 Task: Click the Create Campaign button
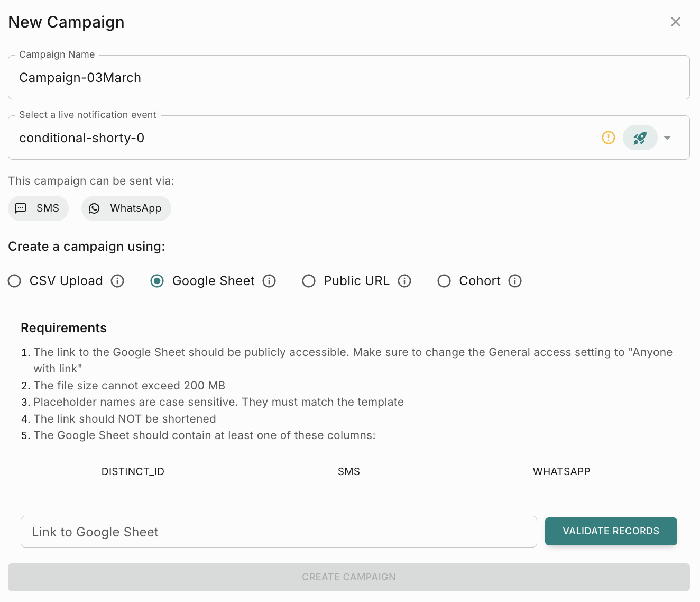pyautogui.click(x=349, y=577)
